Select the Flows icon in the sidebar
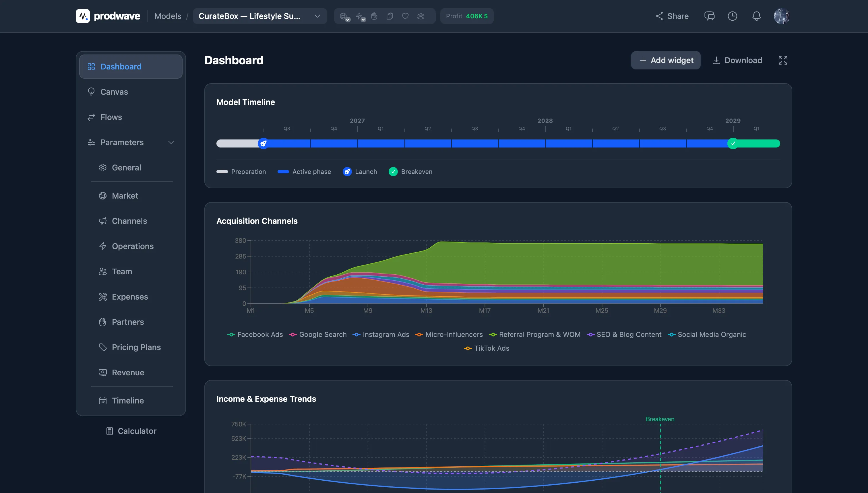This screenshot has height=493, width=868. click(91, 117)
